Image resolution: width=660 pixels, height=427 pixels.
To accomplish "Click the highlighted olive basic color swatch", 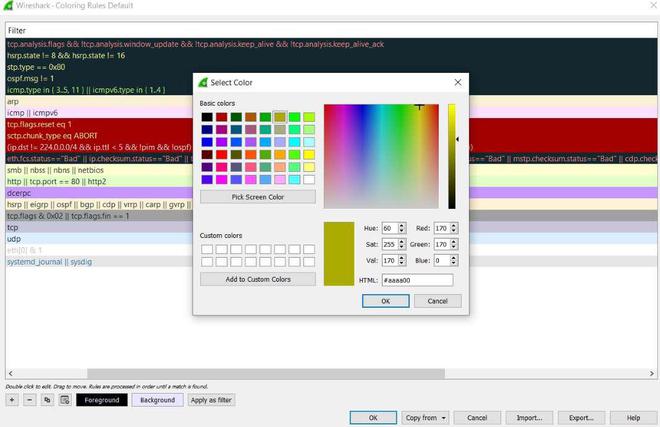I will tap(280, 117).
